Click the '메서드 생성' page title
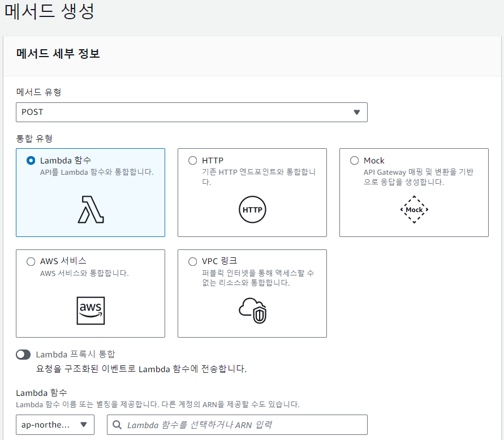 (x=49, y=11)
